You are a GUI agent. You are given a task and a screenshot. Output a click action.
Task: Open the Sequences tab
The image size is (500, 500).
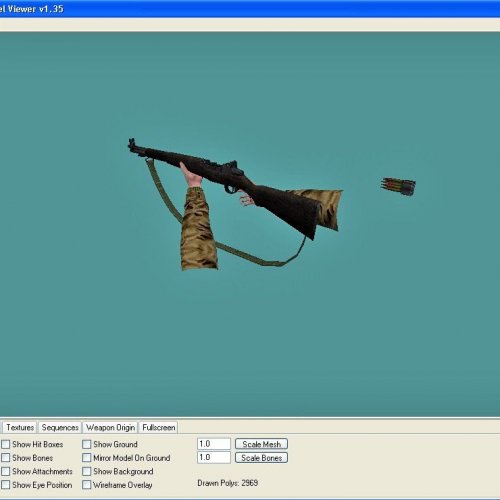60,427
